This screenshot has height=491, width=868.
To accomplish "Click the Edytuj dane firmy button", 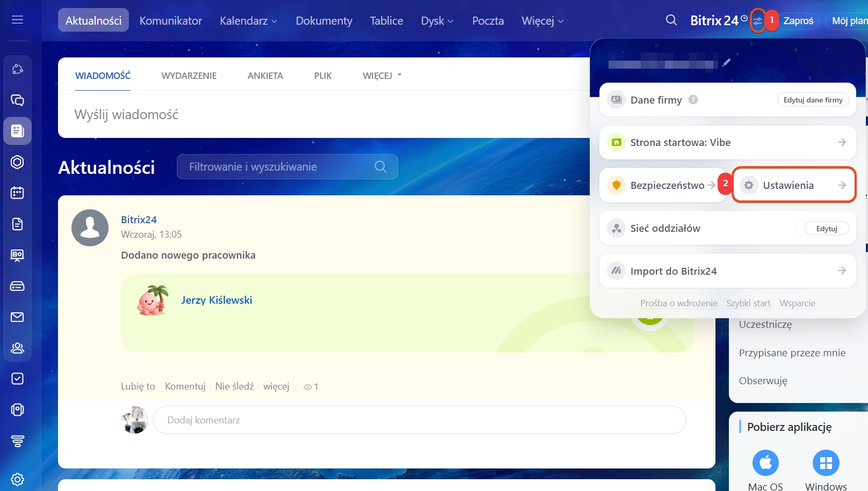I will [812, 100].
